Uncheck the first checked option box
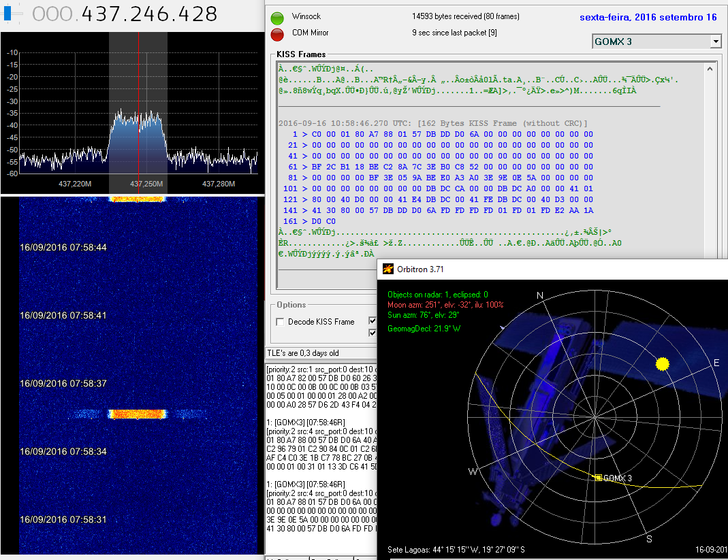728x560 pixels. tap(373, 320)
